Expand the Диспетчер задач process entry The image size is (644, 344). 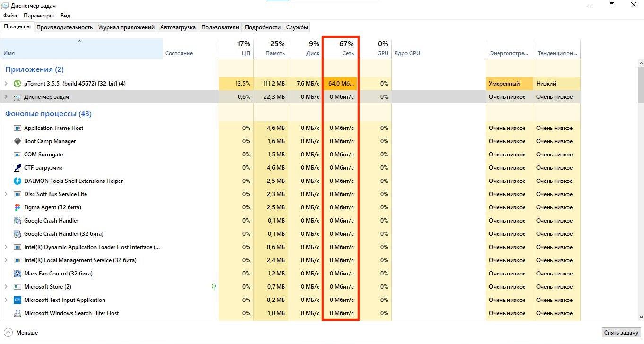tap(6, 97)
